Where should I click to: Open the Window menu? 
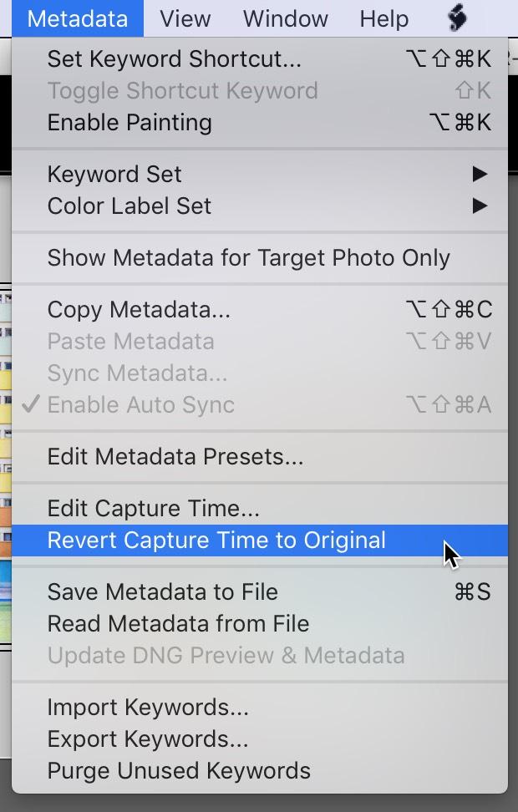pyautogui.click(x=286, y=19)
